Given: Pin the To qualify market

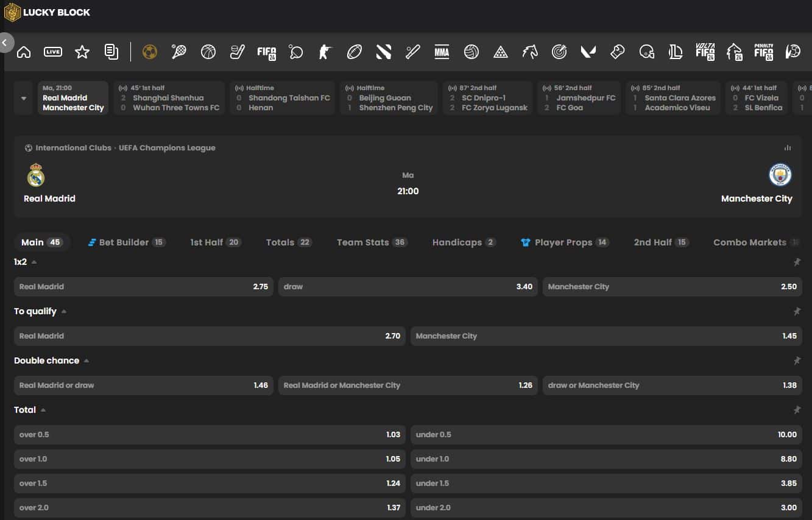Looking at the screenshot, I should [797, 311].
